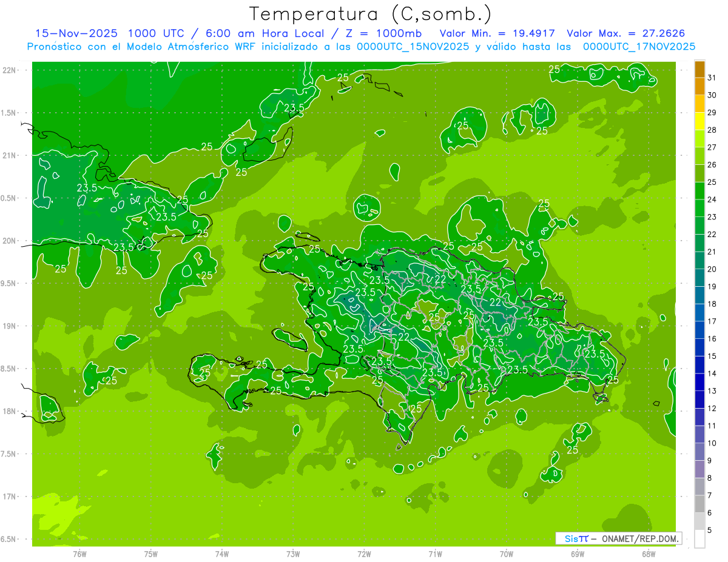
Task: Click the 'ONAMET/REP.DOM.' credit label
Action: coord(639,538)
